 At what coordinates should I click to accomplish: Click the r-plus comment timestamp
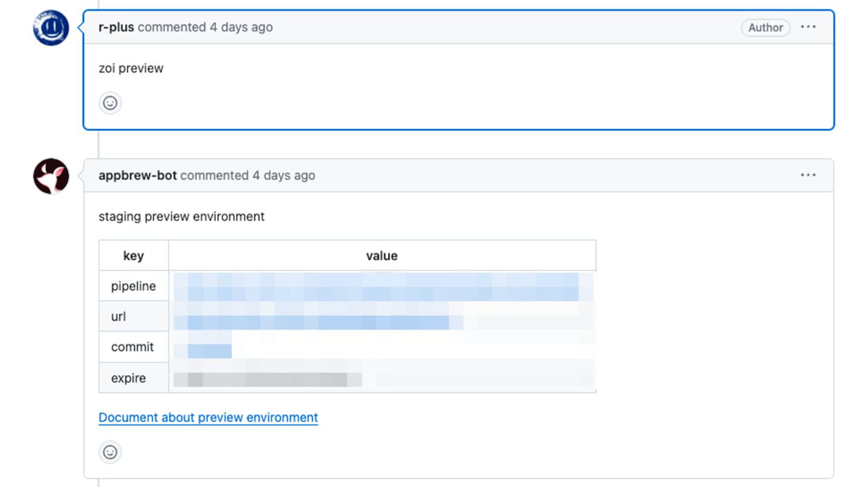(241, 27)
